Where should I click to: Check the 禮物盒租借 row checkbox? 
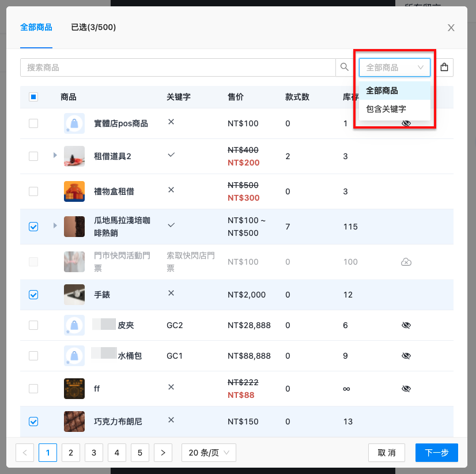pyautogui.click(x=33, y=191)
